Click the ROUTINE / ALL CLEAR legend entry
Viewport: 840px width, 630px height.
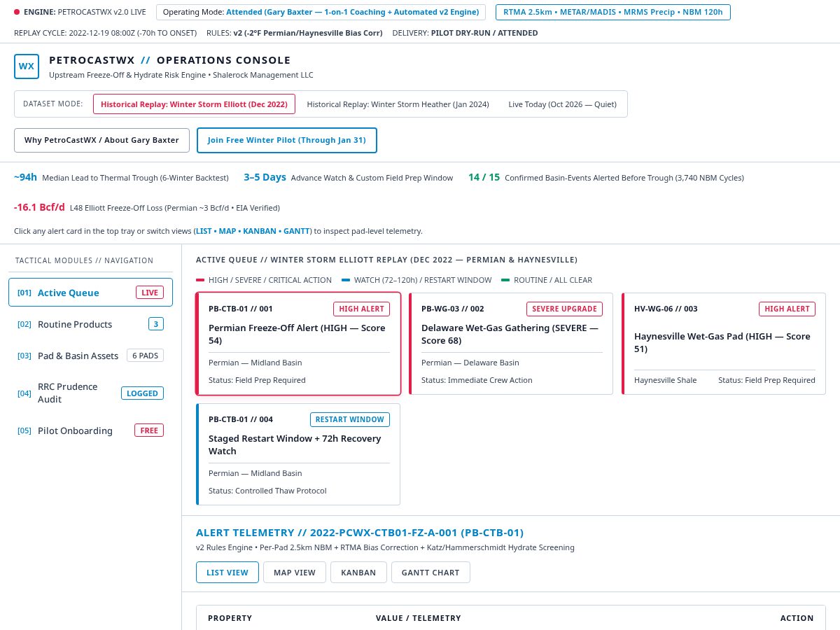tap(547, 280)
